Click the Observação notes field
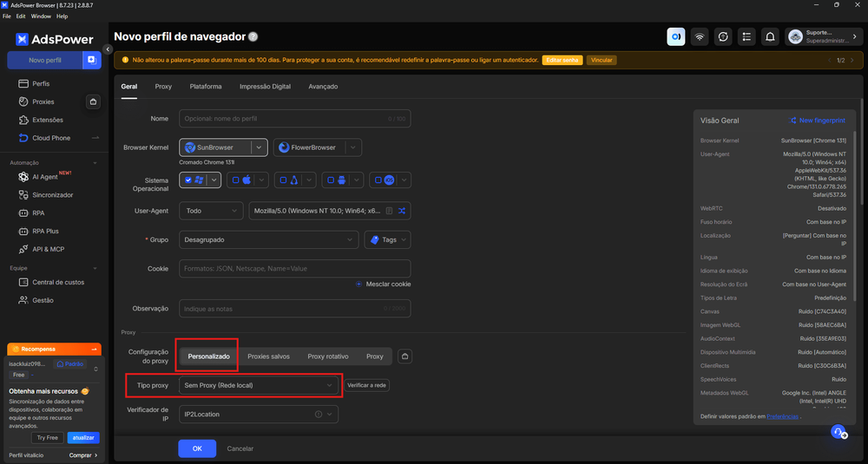Screen dimensions: 868x464 294,309
